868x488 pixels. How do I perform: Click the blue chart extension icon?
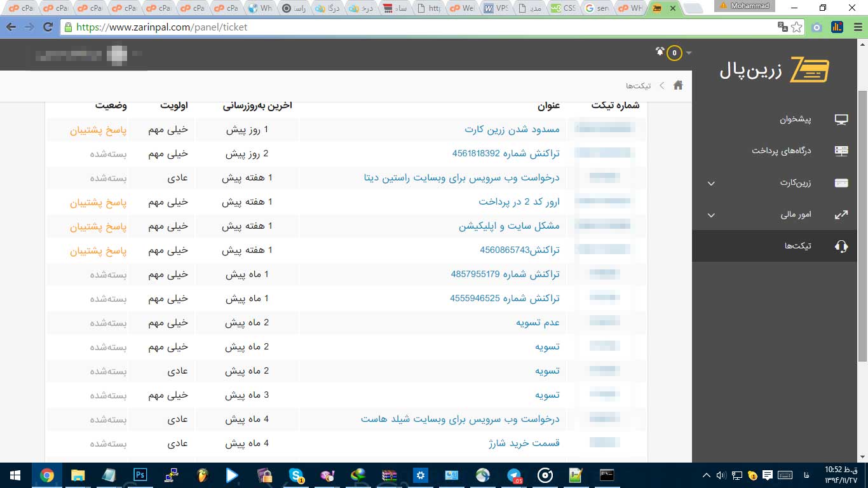(x=837, y=27)
